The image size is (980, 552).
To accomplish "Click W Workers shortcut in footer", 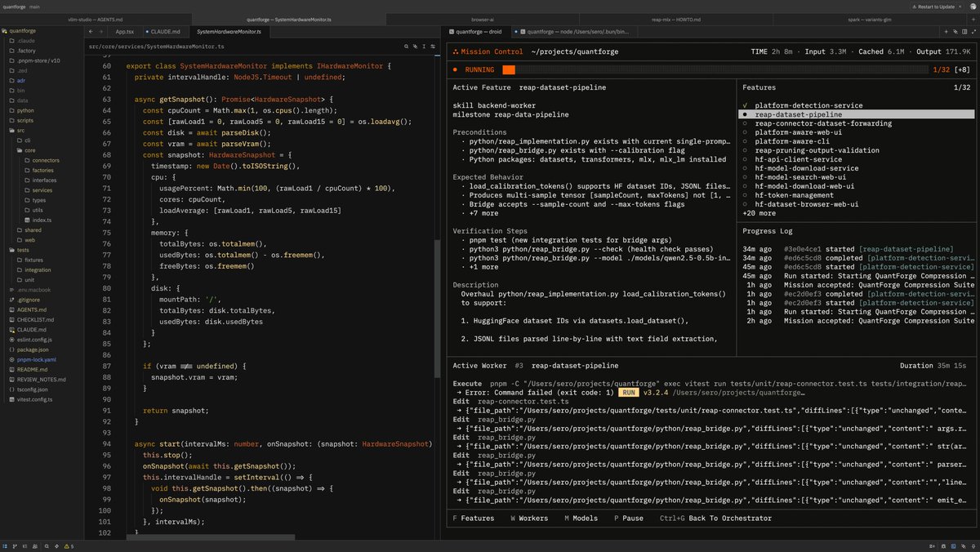I will click(529, 518).
